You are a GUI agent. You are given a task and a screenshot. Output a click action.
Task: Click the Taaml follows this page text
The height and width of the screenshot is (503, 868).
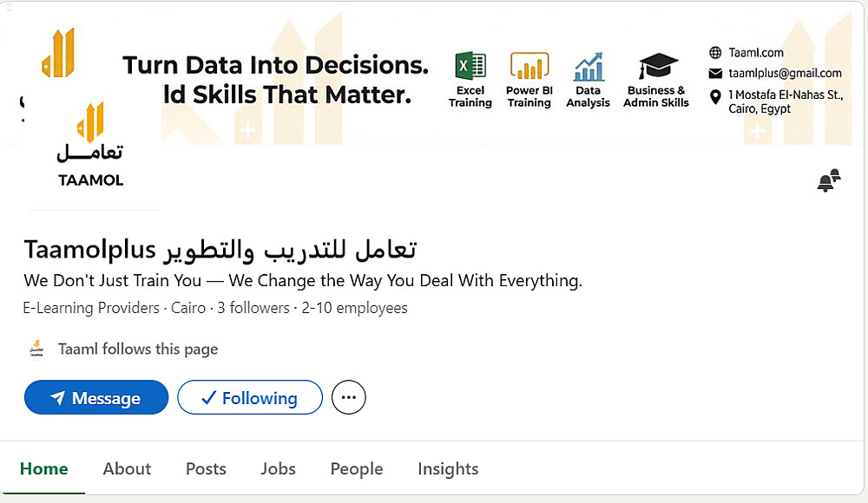[138, 349]
